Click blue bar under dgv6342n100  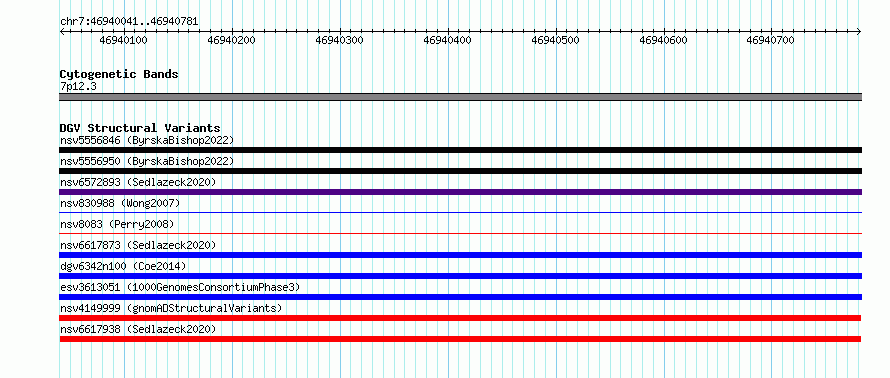pyautogui.click(x=460, y=276)
